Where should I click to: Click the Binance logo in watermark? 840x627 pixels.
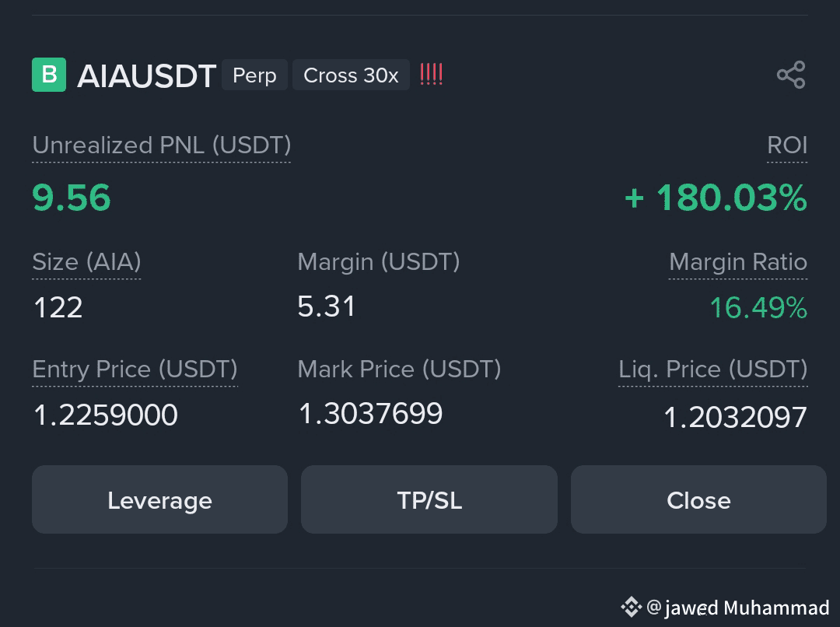tap(631, 608)
